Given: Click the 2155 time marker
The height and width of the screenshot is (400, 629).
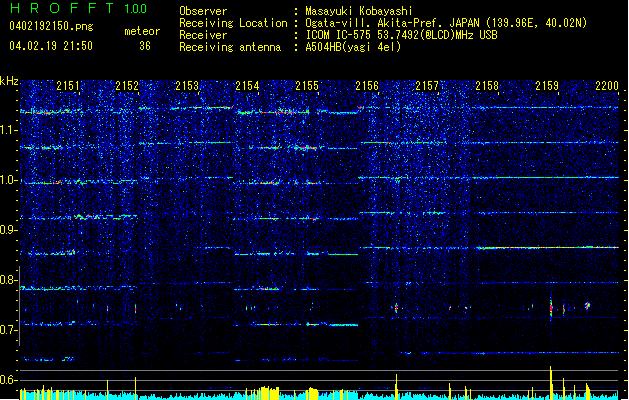Looking at the screenshot, I should pos(307,86).
